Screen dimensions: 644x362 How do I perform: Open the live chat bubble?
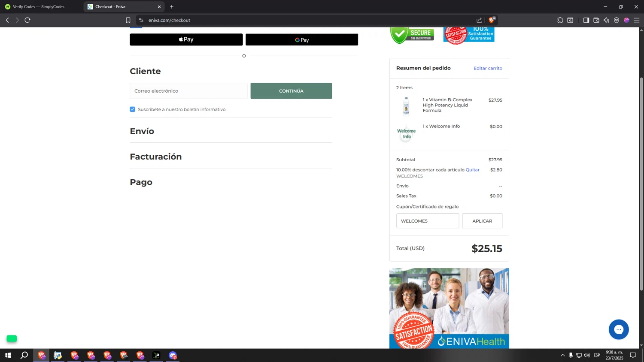[x=619, y=329]
